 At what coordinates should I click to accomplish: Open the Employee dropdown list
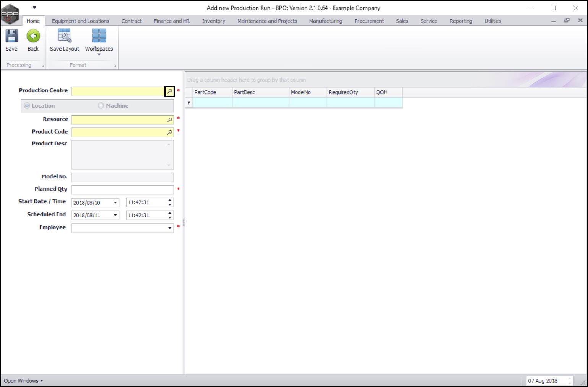[x=170, y=228]
